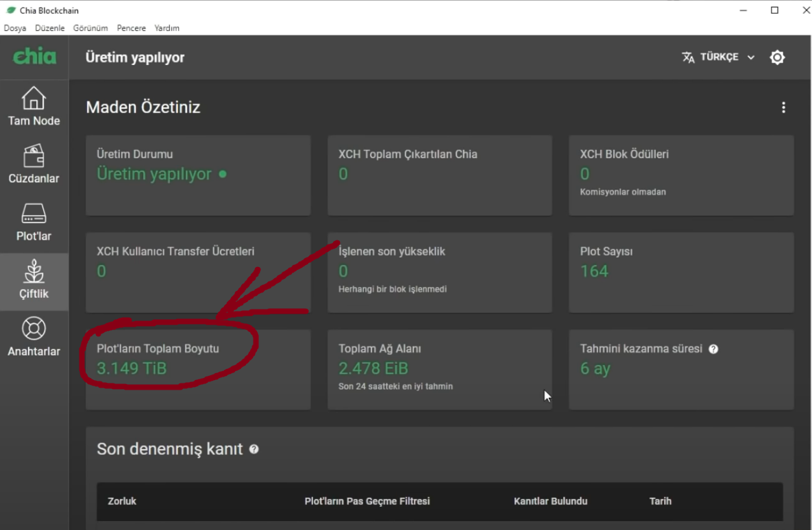Click the Maden Özetiniz heading
The image size is (812, 530).
pos(143,107)
